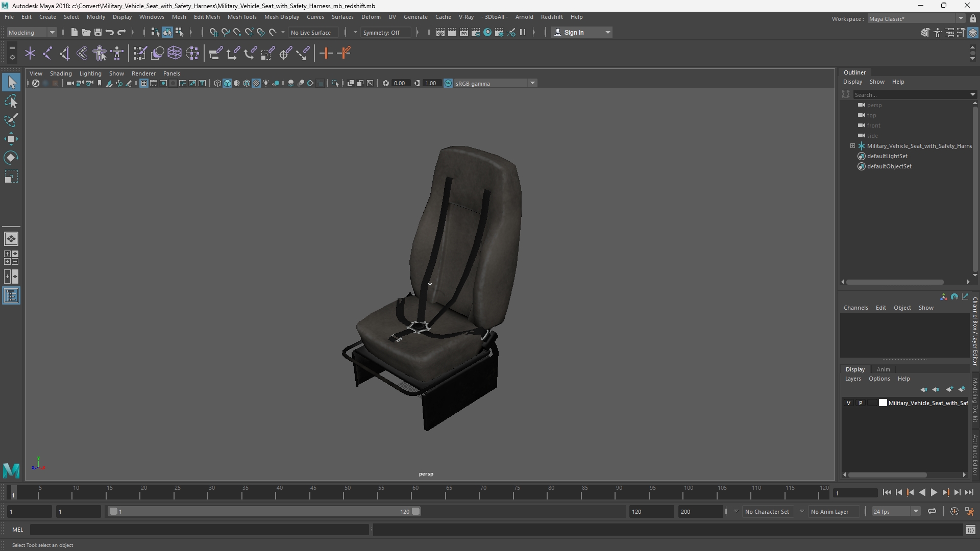Expand the Military_Vehicle_Seat outliner node

(852, 146)
